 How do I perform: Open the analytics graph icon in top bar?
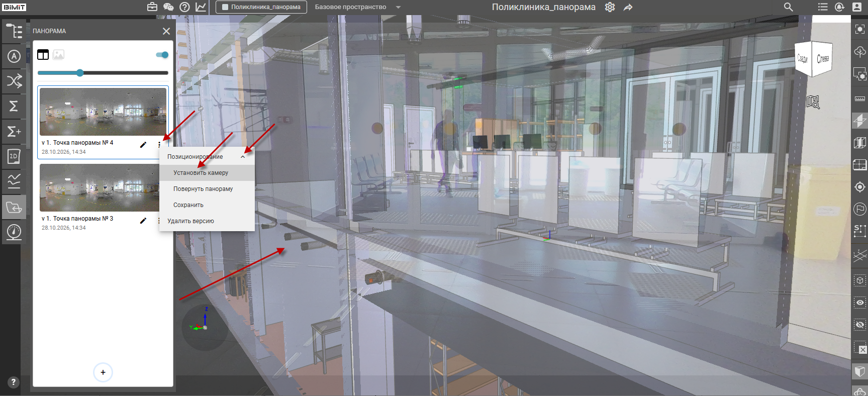pos(201,7)
